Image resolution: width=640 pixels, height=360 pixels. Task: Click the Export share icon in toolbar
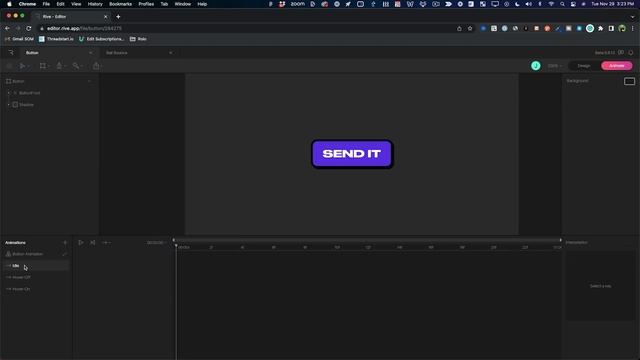[96, 66]
